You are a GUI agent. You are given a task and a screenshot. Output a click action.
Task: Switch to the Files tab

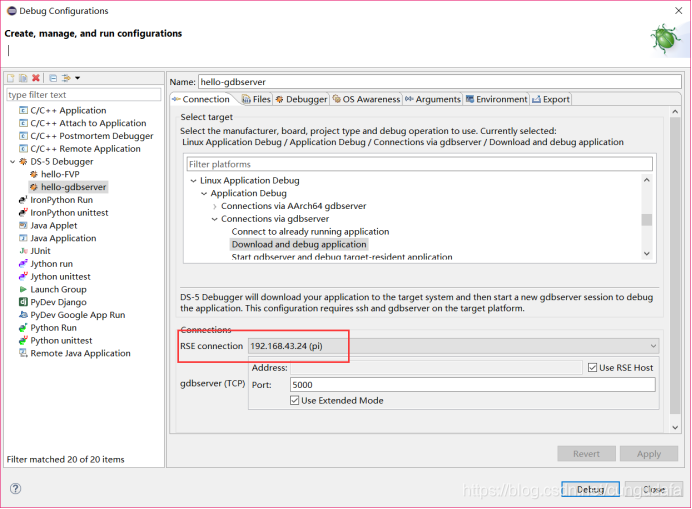pos(256,99)
